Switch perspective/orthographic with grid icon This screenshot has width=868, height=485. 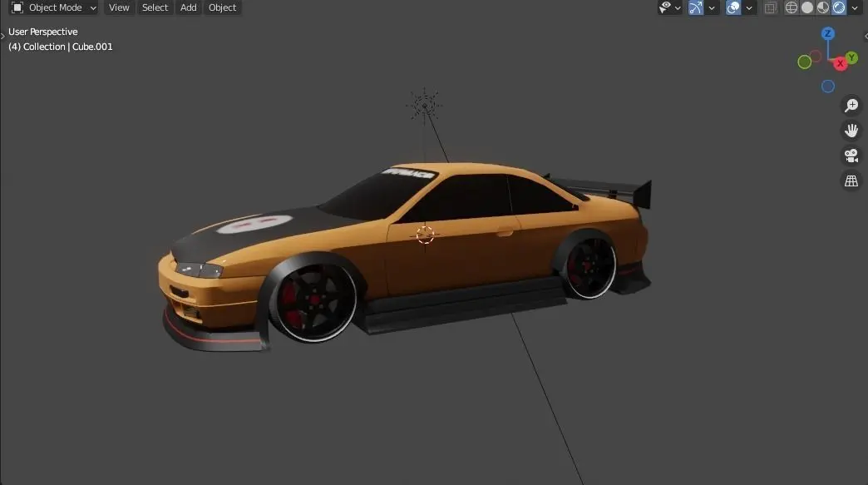tap(851, 181)
